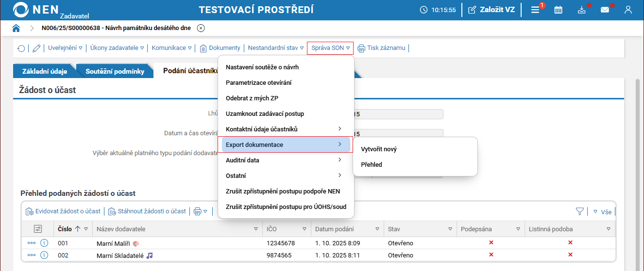
Task: Open the Uveřejnění dropdown
Action: (65, 48)
